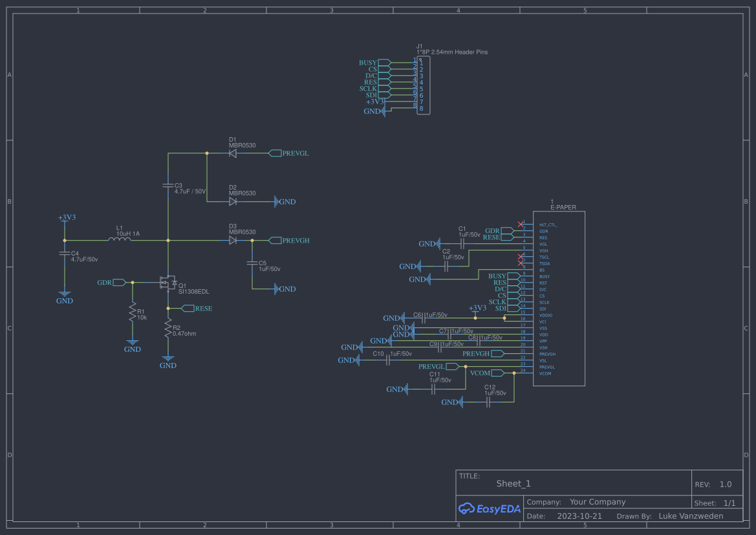Select the R2 0.47ohm resistor symbol
This screenshot has width=756, height=535.
[168, 331]
